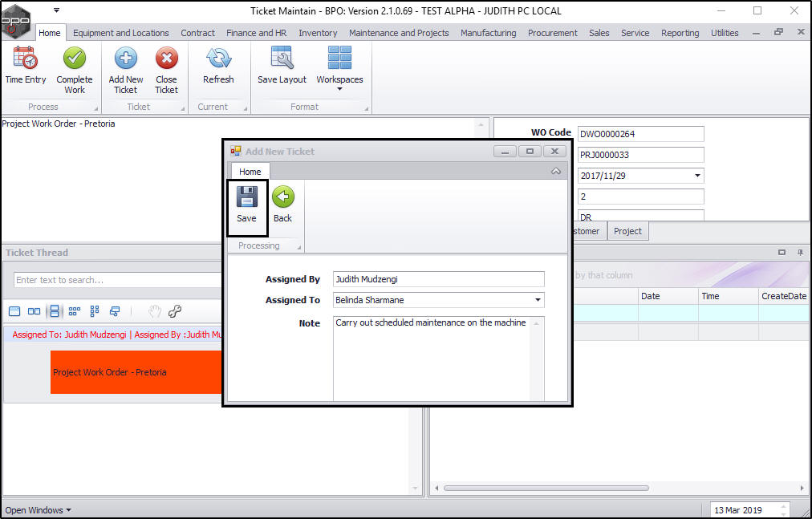The image size is (812, 519).
Task: Click the Add New Ticket ribbon icon
Action: [x=126, y=58]
